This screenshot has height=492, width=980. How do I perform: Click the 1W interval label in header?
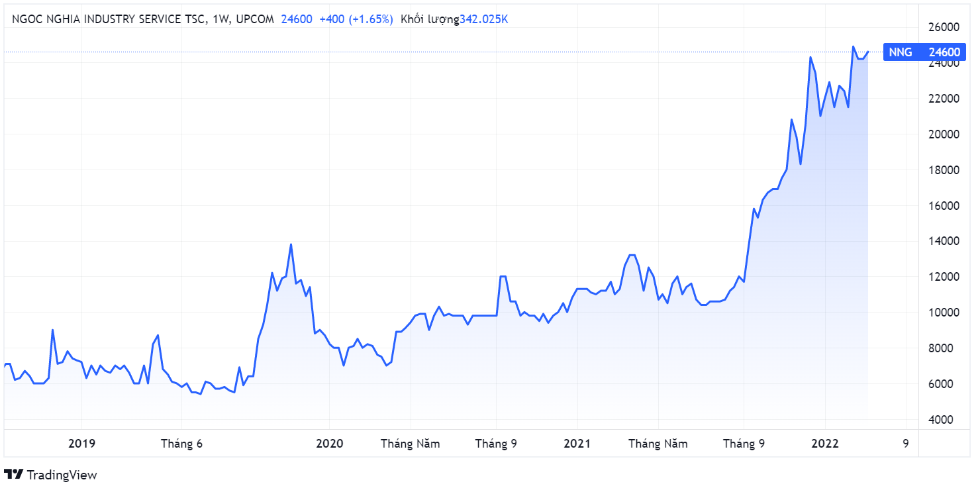point(220,19)
